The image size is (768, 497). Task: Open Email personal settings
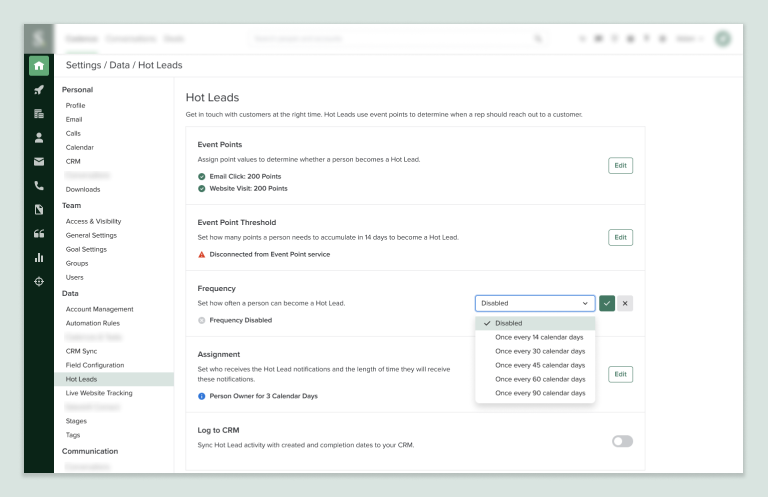74,119
